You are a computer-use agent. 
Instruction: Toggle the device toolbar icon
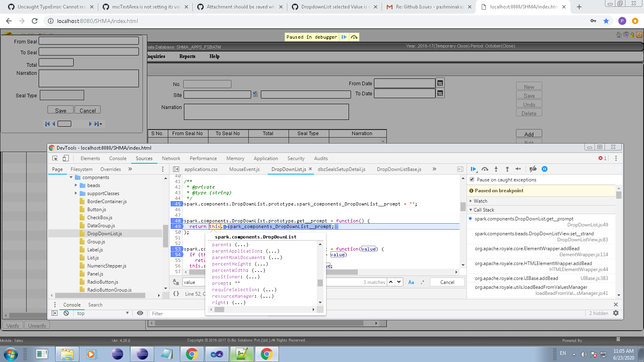[x=66, y=158]
